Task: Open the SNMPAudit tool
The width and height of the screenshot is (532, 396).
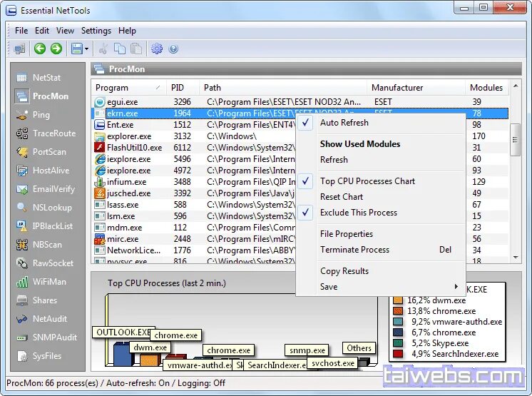Action: click(47, 337)
